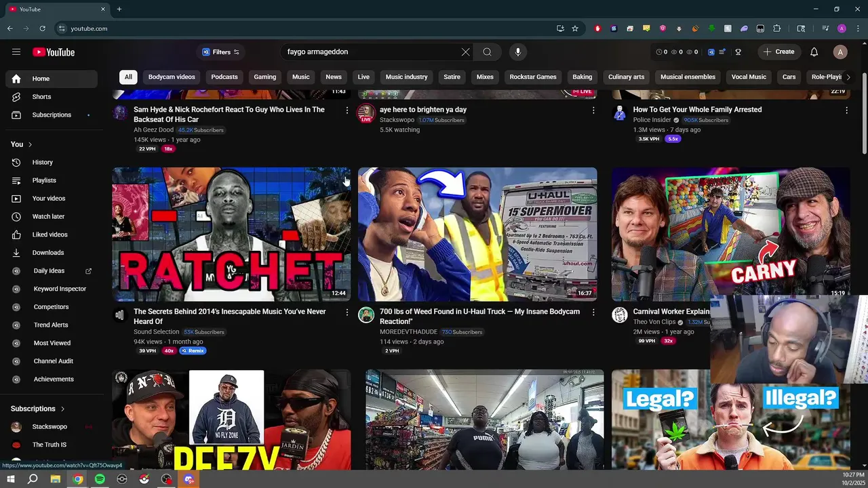Open the MOREDEVTHADUDE channel link
868x488 pixels.
pos(408,332)
